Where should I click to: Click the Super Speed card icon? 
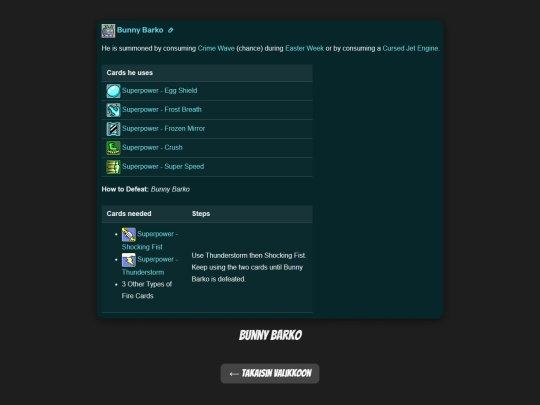pos(113,167)
